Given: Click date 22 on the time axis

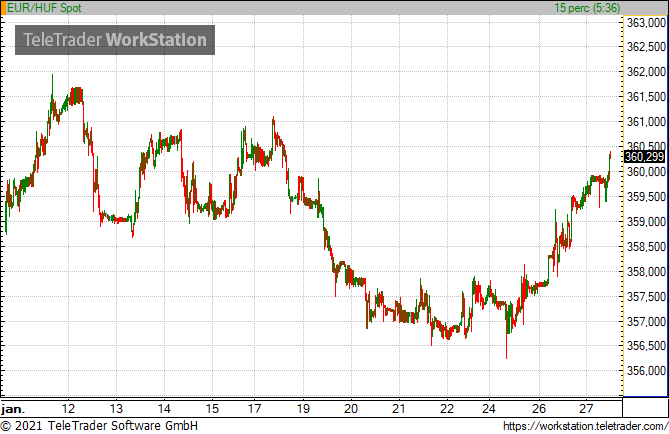Looking at the screenshot, I should (x=447, y=409).
